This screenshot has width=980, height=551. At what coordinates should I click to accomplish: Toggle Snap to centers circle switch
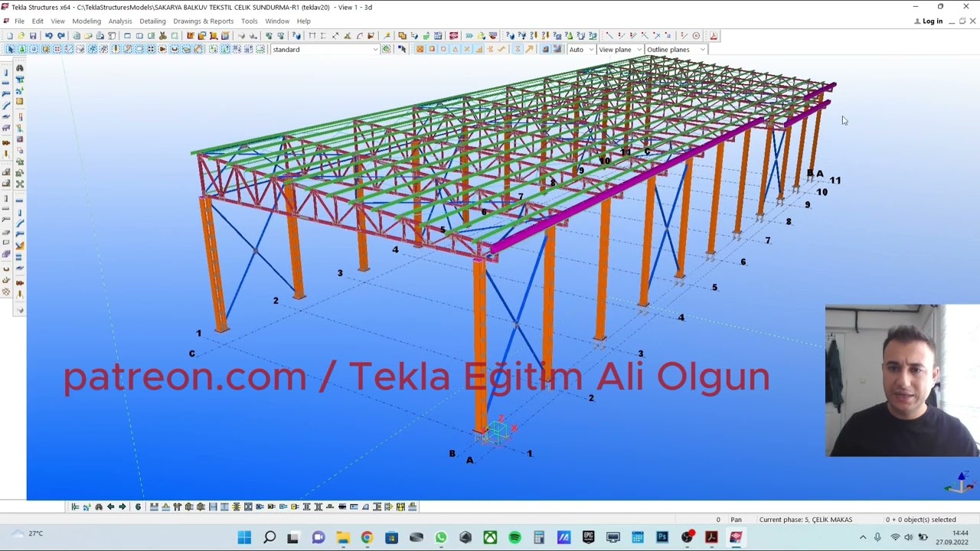[x=443, y=49]
